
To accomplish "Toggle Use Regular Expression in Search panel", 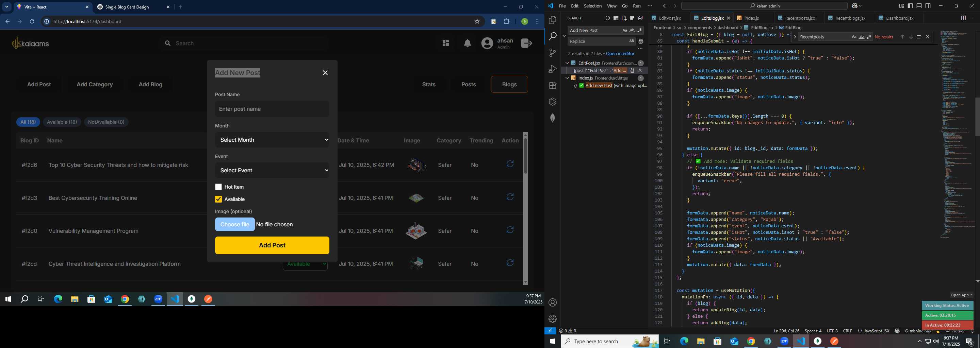I will (x=640, y=30).
